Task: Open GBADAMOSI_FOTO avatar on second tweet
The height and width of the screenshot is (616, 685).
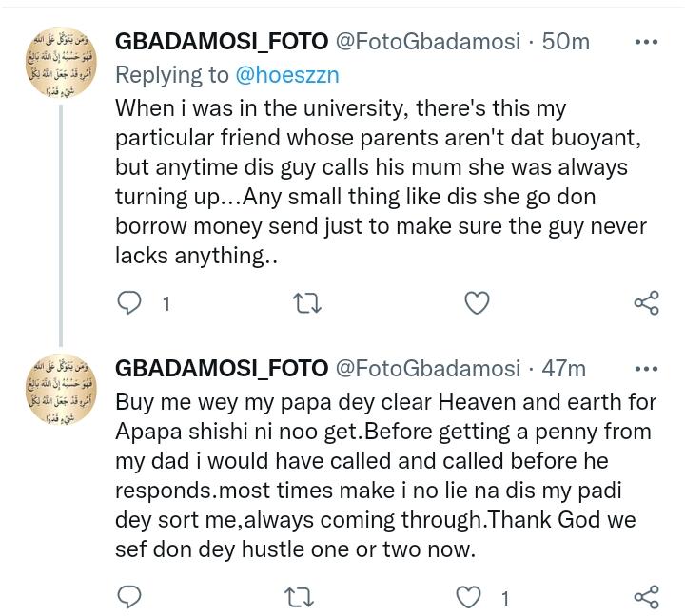Action: (61, 390)
